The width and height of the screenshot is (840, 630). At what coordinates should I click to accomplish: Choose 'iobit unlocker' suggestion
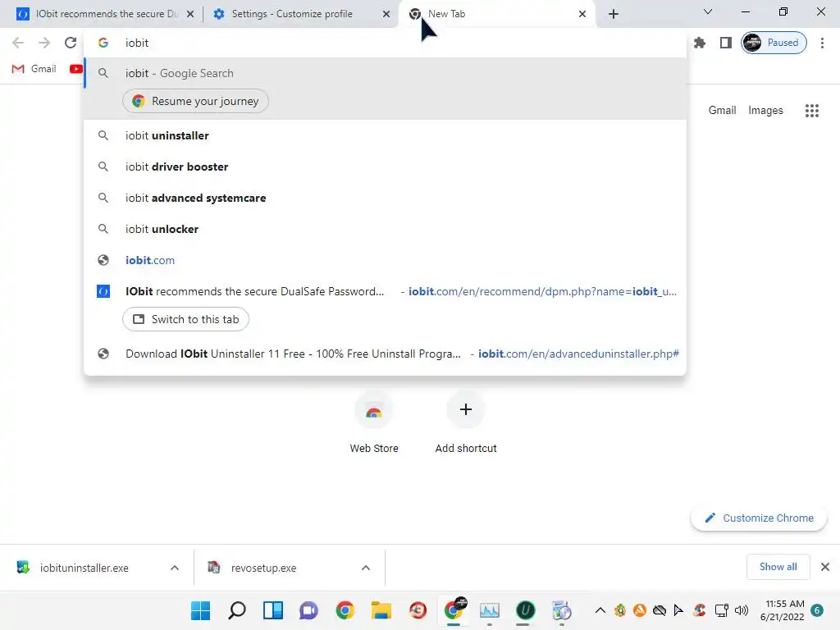(385, 229)
